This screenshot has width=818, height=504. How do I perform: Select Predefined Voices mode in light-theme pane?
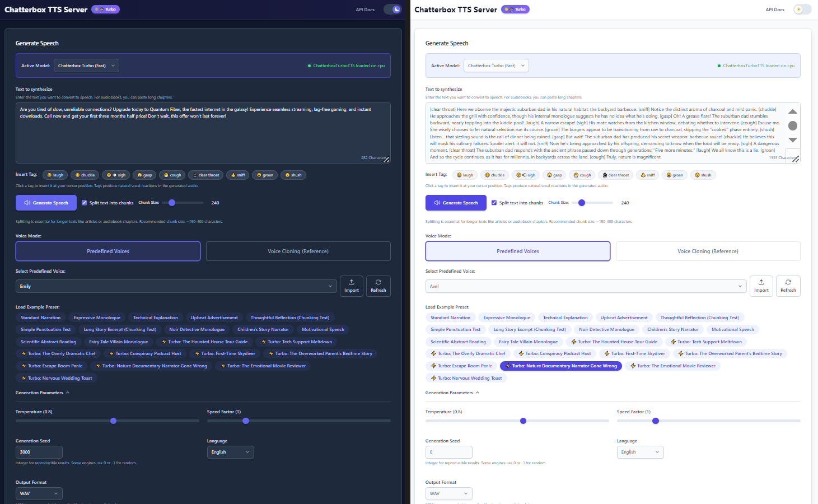pos(518,251)
